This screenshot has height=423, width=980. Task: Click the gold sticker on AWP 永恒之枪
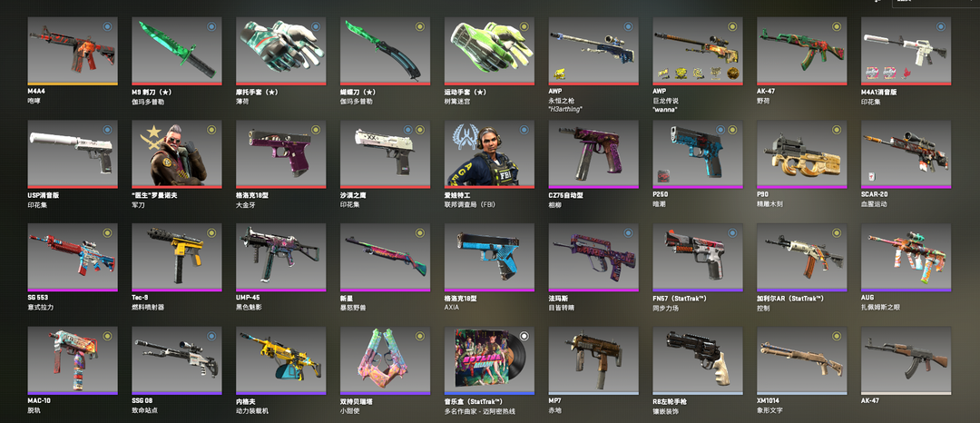pos(559,74)
